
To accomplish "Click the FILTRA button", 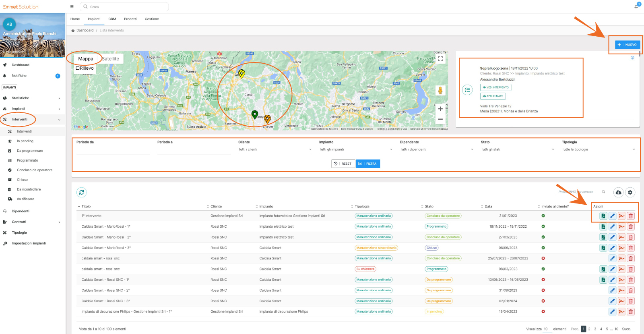I will pos(368,164).
